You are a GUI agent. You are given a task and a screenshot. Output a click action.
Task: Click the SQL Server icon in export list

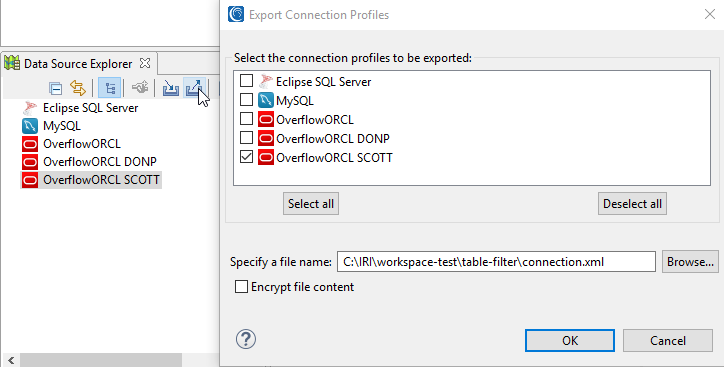(266, 82)
